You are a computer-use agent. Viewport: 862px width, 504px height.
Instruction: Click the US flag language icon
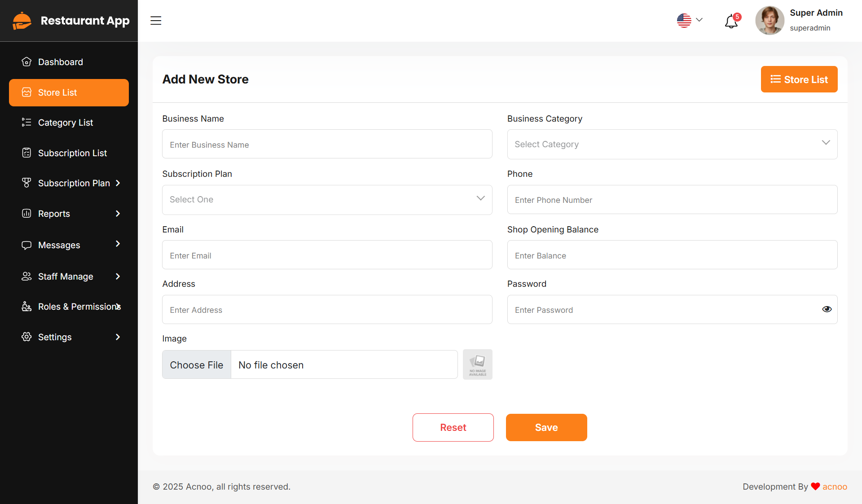point(684,20)
